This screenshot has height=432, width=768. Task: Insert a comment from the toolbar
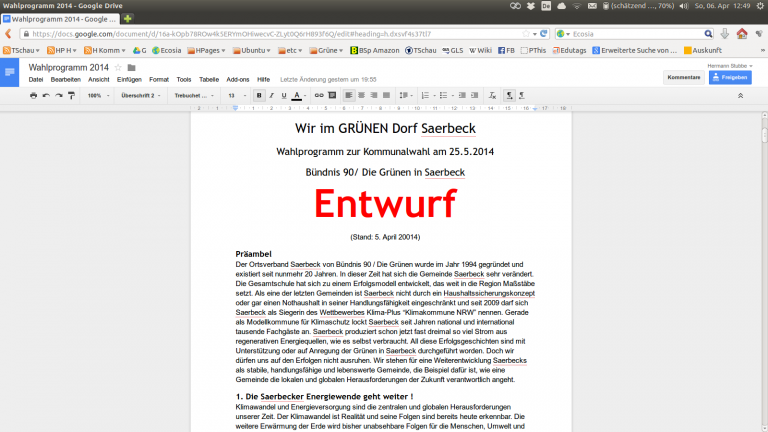point(332,96)
